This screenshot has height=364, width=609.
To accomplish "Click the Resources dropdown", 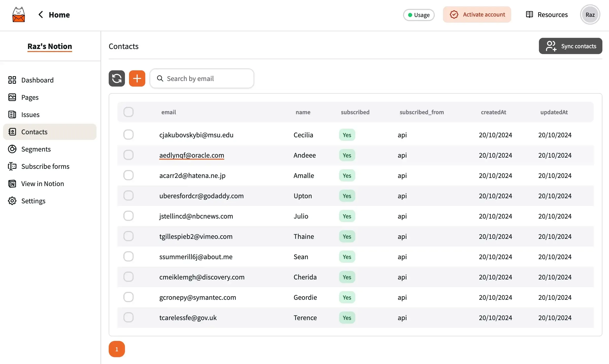I will [x=547, y=14].
